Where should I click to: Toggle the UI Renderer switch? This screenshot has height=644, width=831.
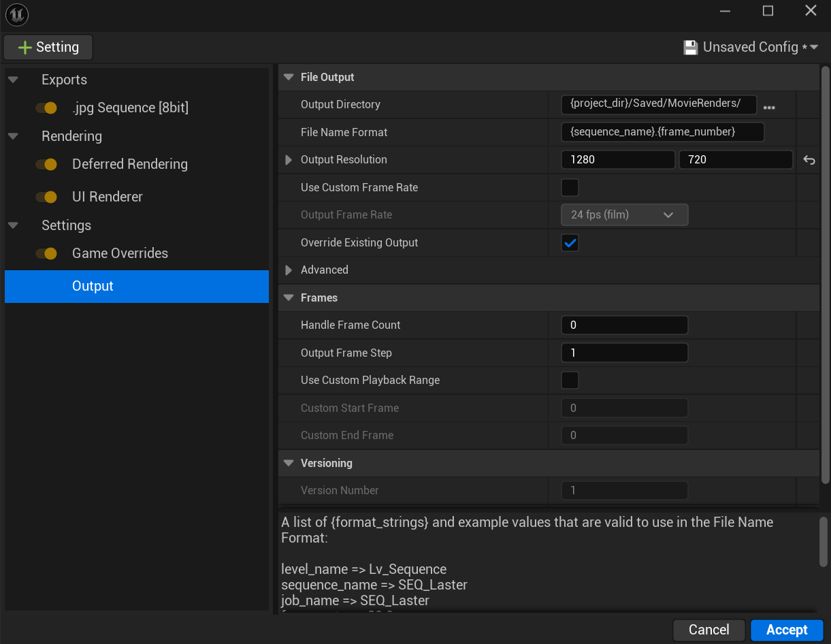(x=46, y=197)
